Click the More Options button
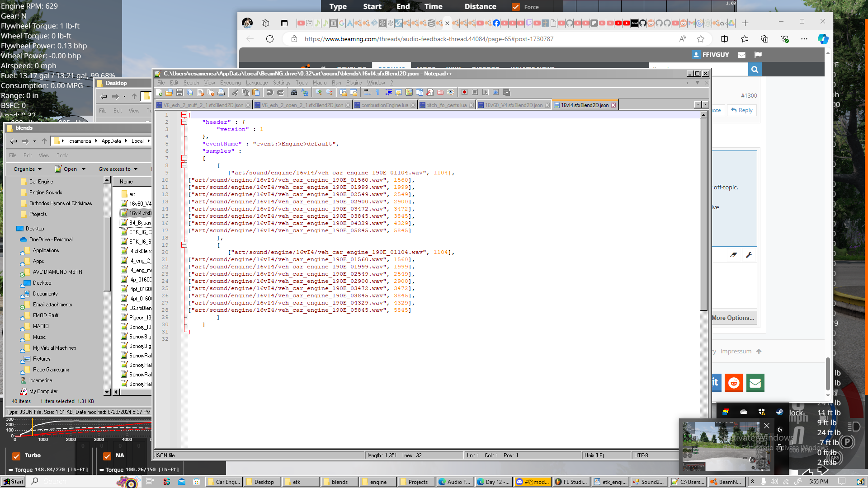This screenshot has height=488, width=868. 733,318
